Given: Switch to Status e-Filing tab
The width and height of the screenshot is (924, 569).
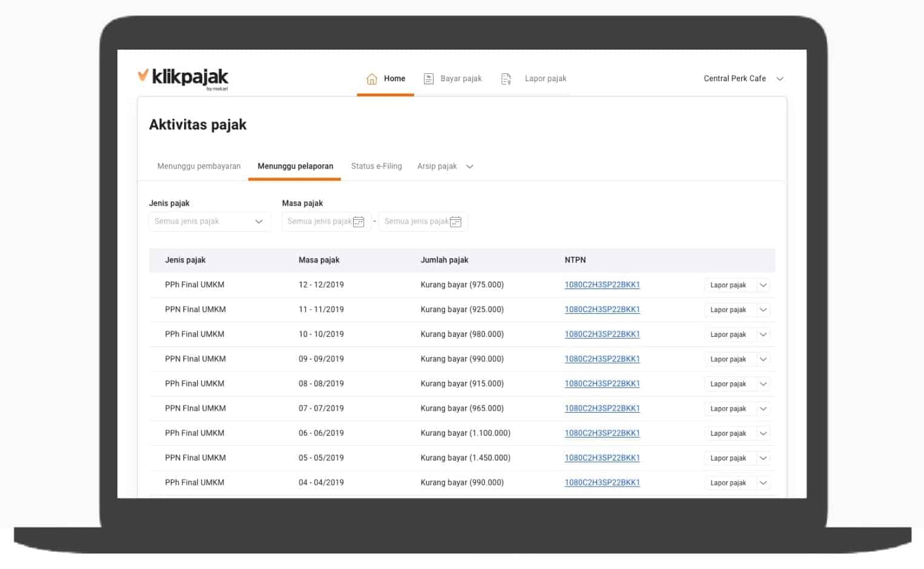Looking at the screenshot, I should tap(377, 166).
